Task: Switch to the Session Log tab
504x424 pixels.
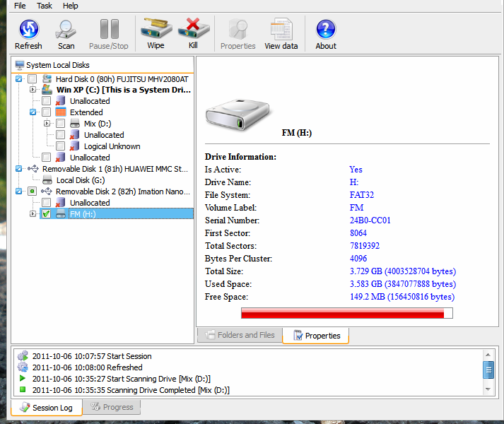Action: [46, 408]
